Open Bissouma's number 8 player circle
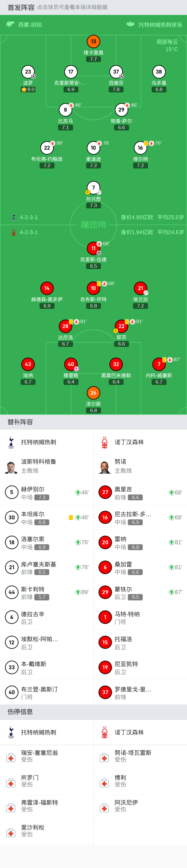Screen dimensions: 187x868 coord(66,110)
